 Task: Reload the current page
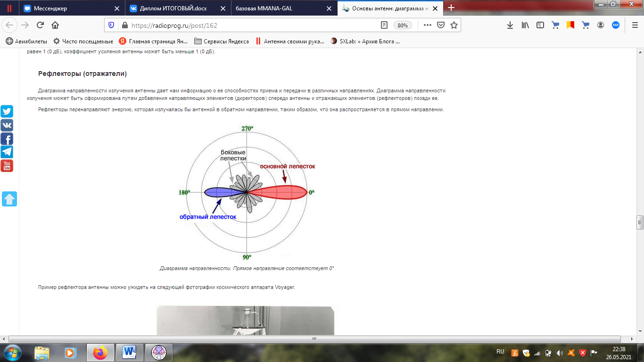tap(40, 25)
